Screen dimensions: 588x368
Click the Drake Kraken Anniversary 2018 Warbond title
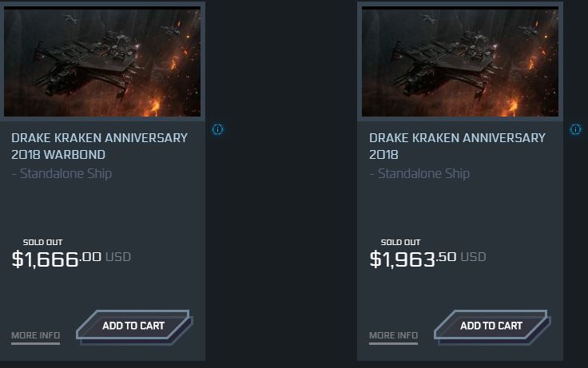99,146
